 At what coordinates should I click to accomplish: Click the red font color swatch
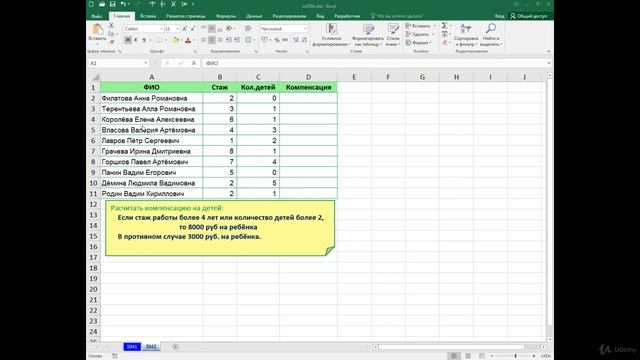pos(188,40)
